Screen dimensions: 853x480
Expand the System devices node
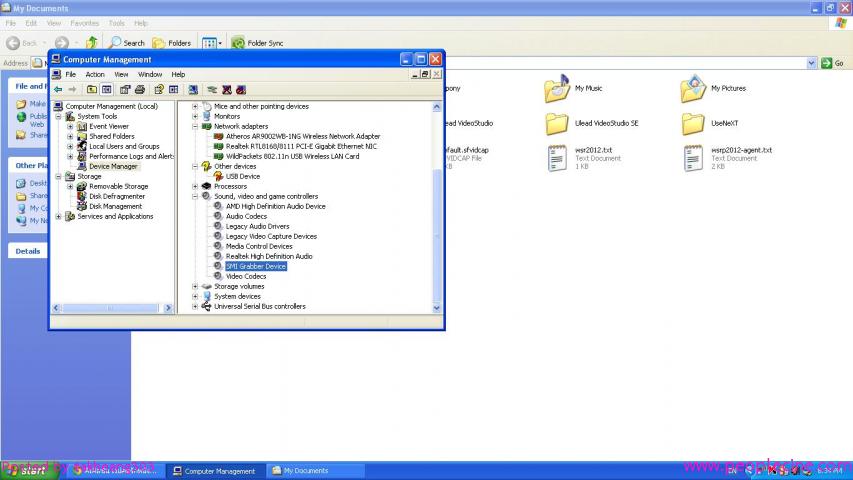[195, 297]
